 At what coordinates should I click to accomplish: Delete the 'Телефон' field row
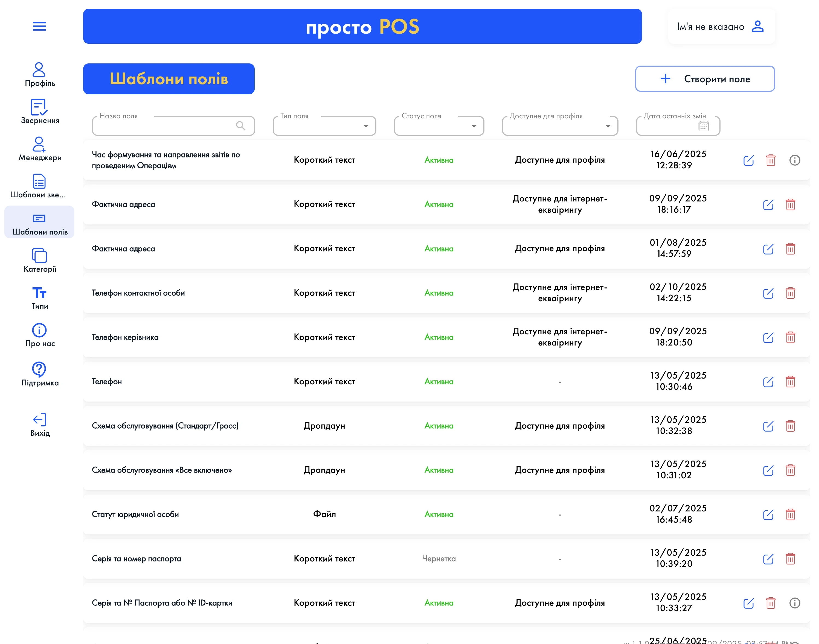[790, 382]
